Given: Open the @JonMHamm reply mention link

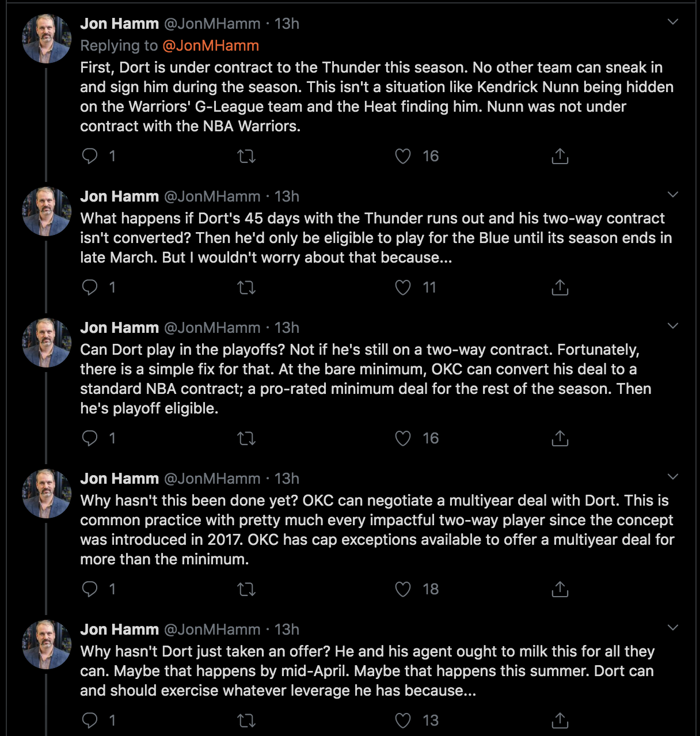Looking at the screenshot, I should click(211, 45).
